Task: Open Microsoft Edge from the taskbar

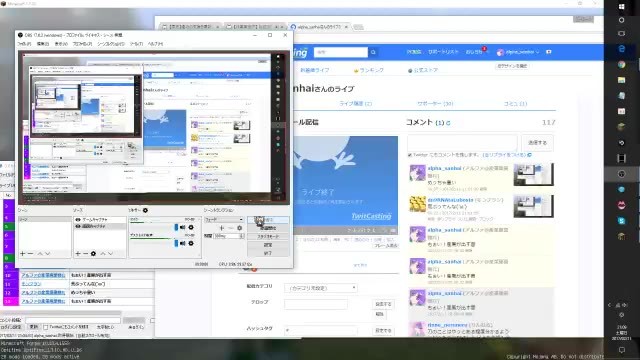Action: (x=621, y=49)
